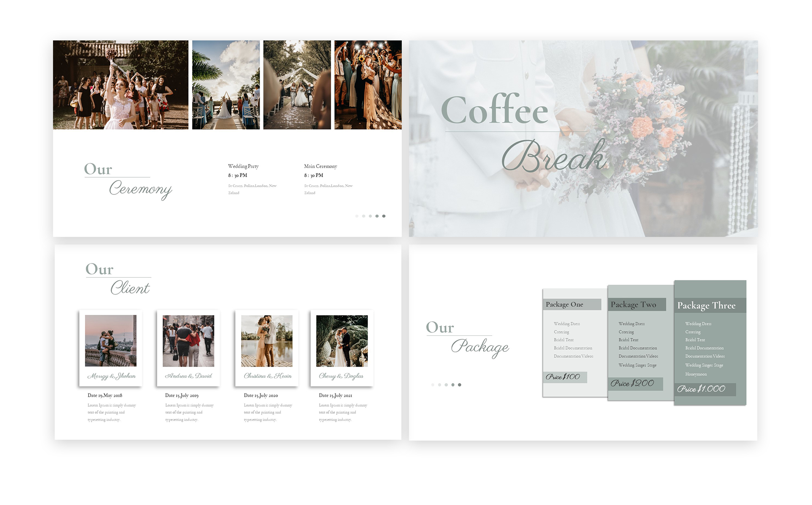
Task: Click the 'Coffee' title text
Action: (x=495, y=109)
